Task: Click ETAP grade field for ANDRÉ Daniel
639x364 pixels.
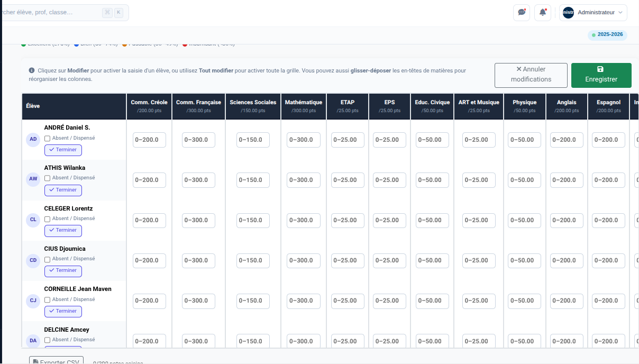Action: [348, 140]
